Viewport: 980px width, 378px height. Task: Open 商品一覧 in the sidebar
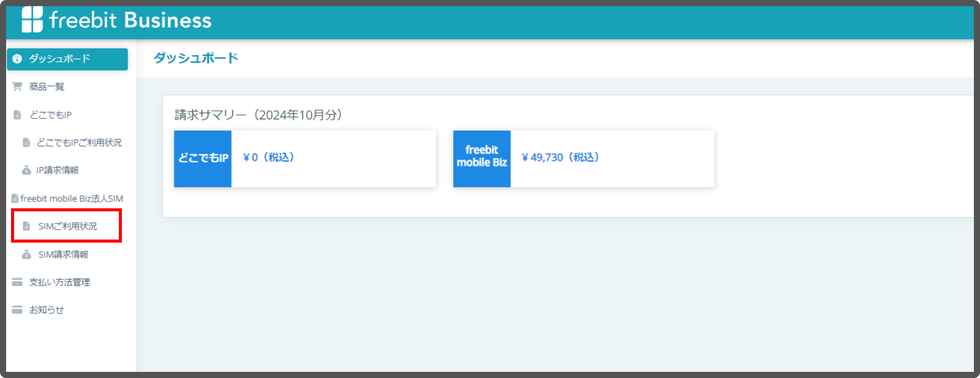47,86
